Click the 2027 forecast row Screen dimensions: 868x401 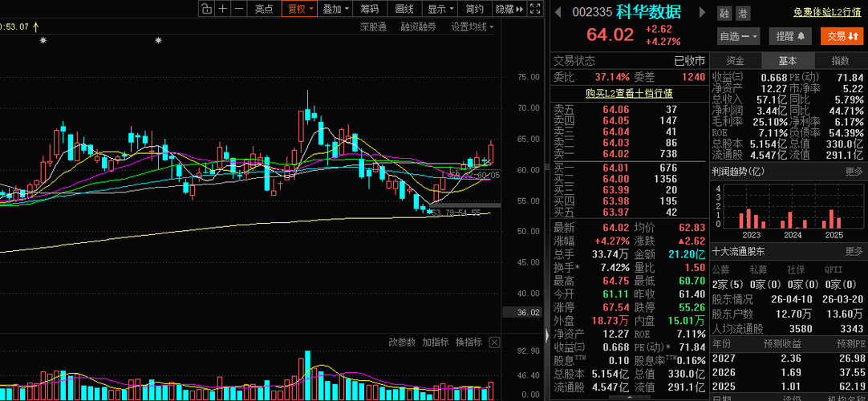point(787,359)
